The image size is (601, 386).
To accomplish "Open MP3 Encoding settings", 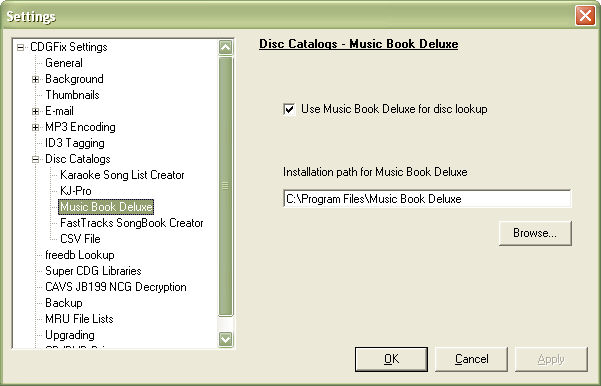I will pos(80,127).
